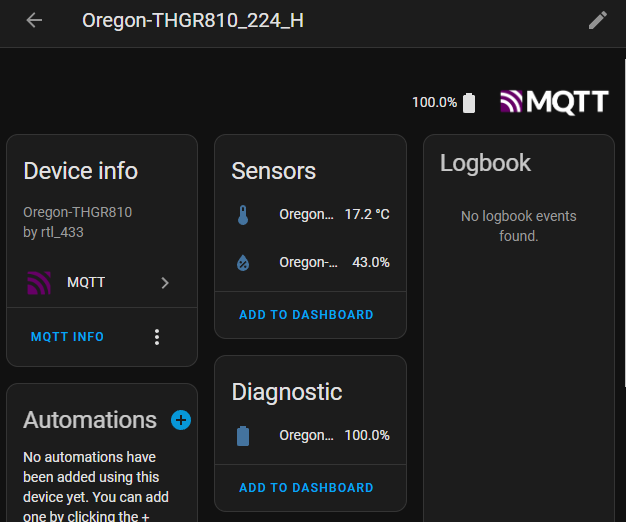Add Diagnostic entities to dashboard
The height and width of the screenshot is (522, 626).
(306, 488)
